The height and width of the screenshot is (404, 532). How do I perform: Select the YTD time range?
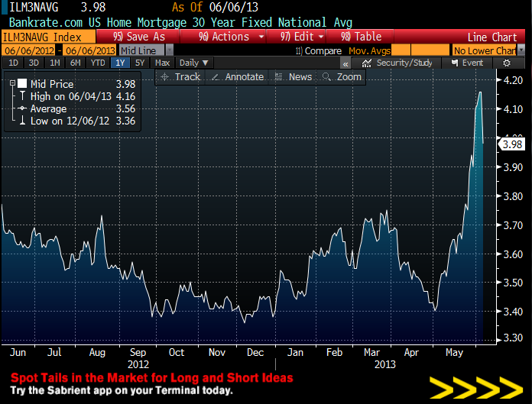[98, 63]
